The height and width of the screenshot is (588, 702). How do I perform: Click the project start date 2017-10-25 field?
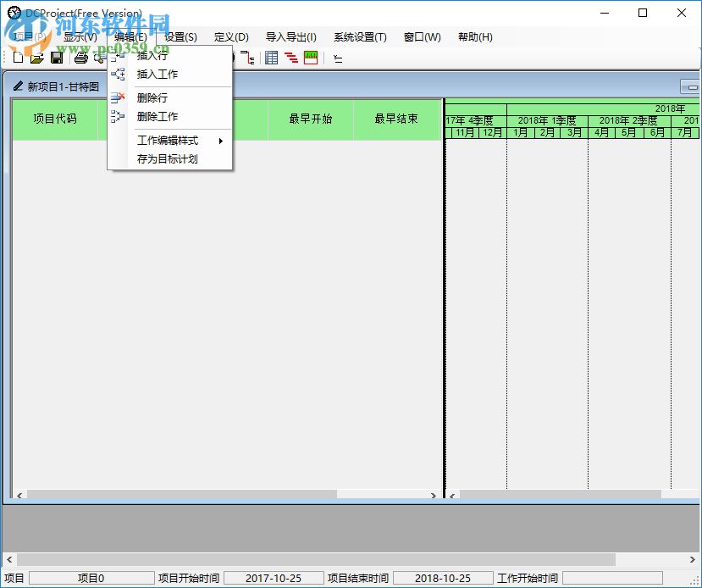pos(273,578)
